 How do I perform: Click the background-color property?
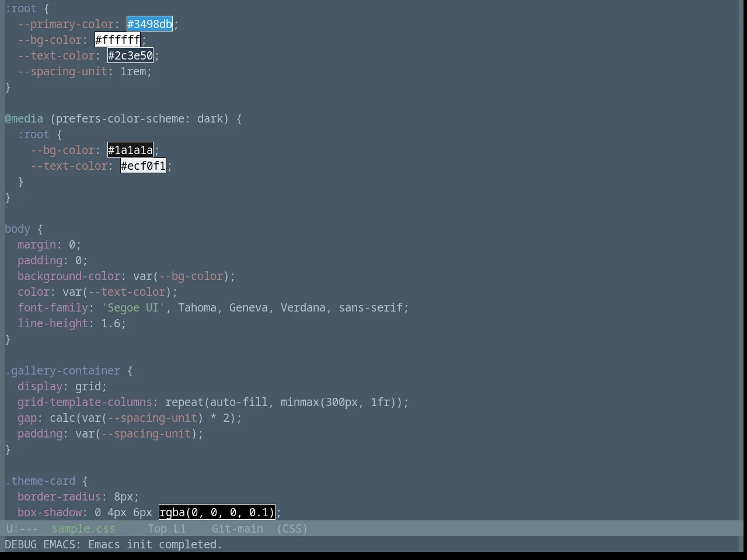coord(69,276)
